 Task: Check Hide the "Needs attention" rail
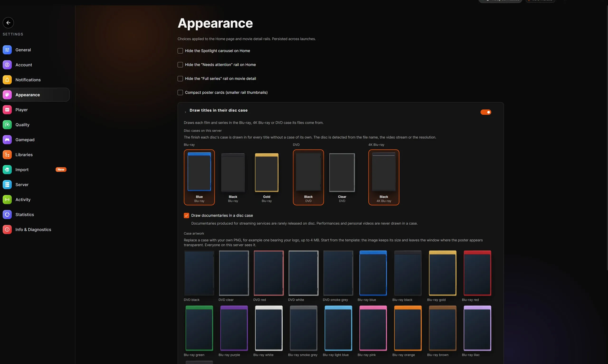[180, 65]
